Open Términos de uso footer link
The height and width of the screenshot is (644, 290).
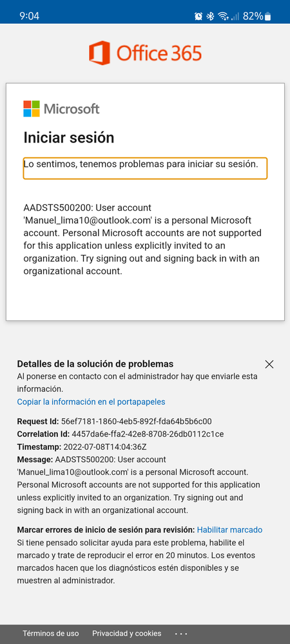(50, 633)
